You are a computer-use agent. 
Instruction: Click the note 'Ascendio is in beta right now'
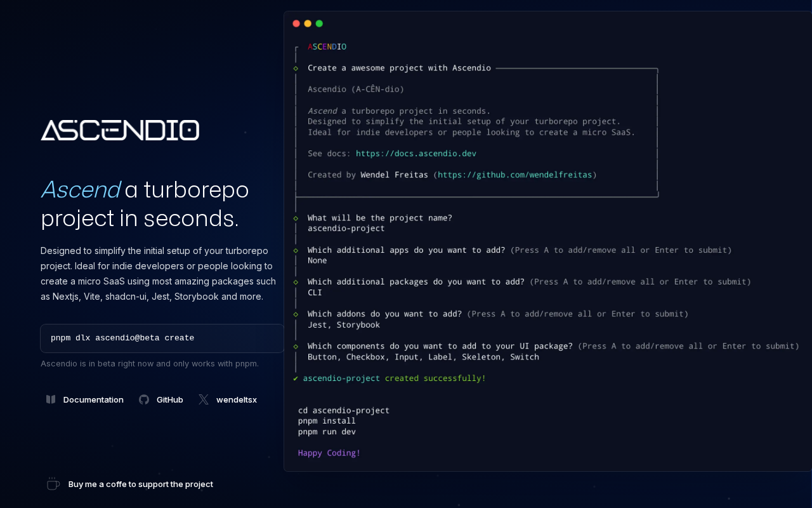150,364
